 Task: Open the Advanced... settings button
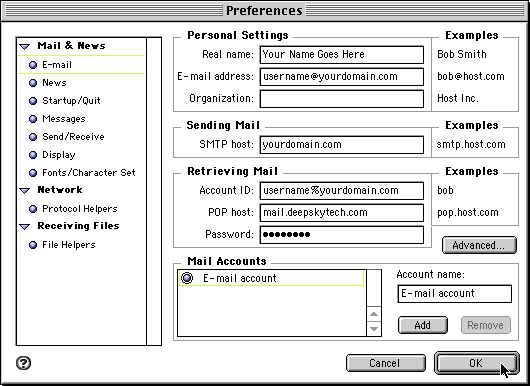coord(479,245)
